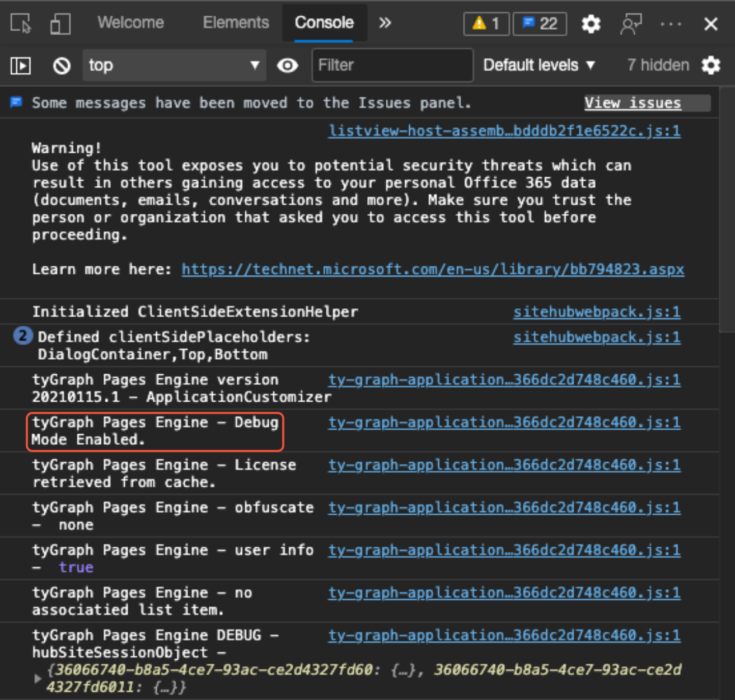Click the messages badge showing 22

[x=539, y=24]
